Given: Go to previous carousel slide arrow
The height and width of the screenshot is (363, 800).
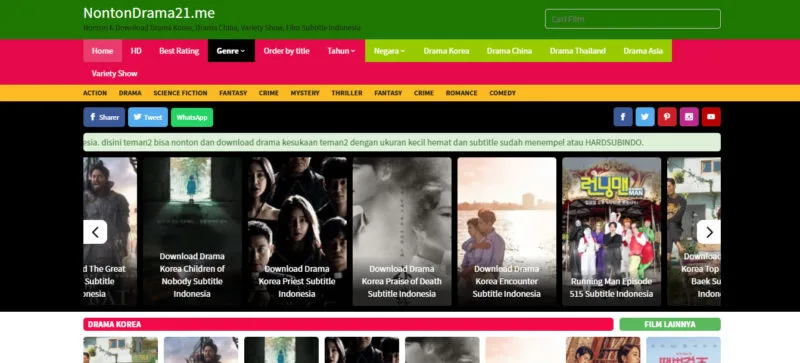Looking at the screenshot, I should 95,232.
